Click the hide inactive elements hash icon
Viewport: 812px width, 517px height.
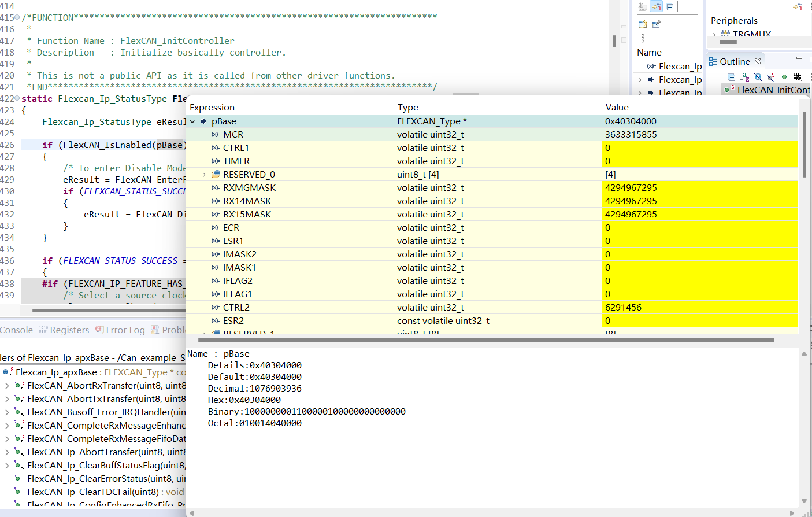798,77
